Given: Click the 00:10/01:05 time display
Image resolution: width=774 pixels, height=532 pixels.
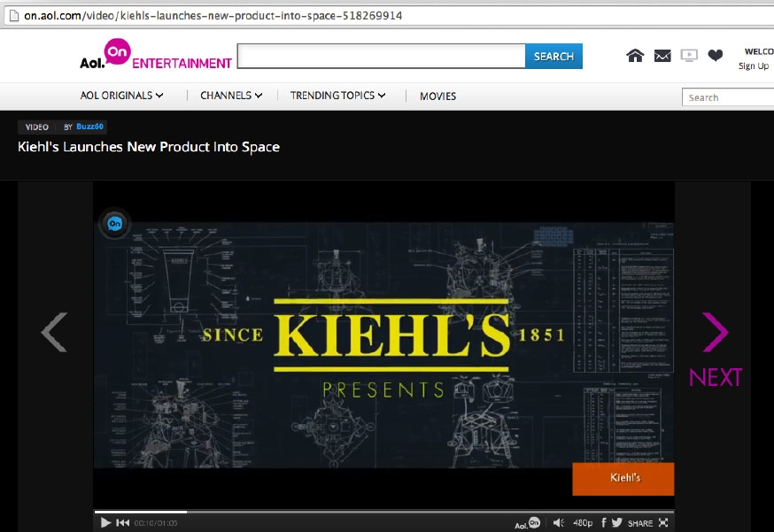Looking at the screenshot, I should (x=156, y=523).
